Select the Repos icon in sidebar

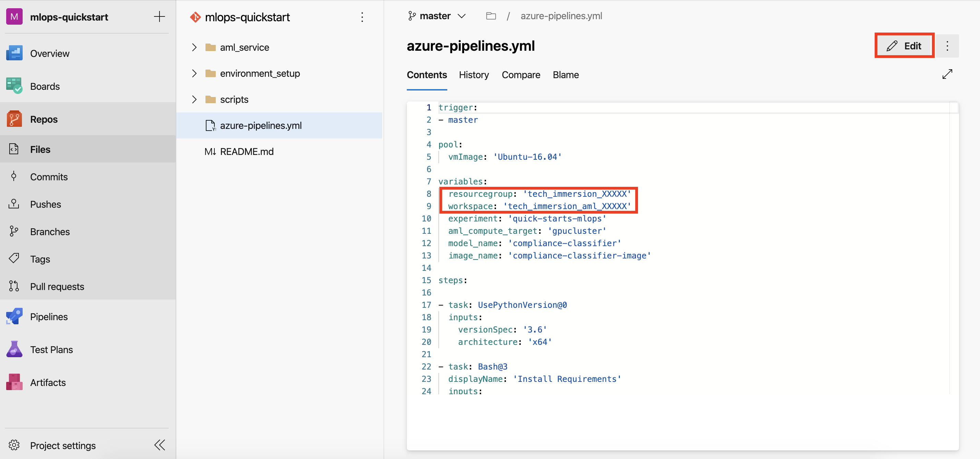pyautogui.click(x=14, y=118)
